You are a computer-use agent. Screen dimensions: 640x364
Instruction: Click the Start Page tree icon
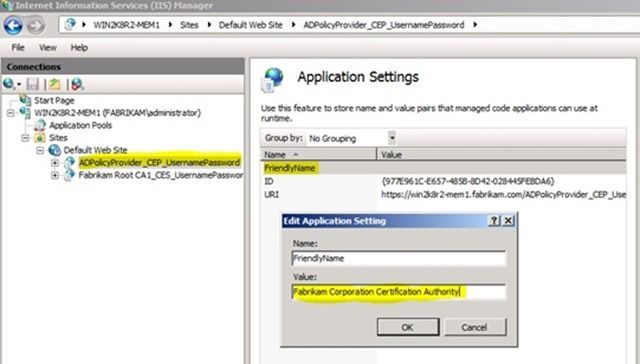(25, 100)
